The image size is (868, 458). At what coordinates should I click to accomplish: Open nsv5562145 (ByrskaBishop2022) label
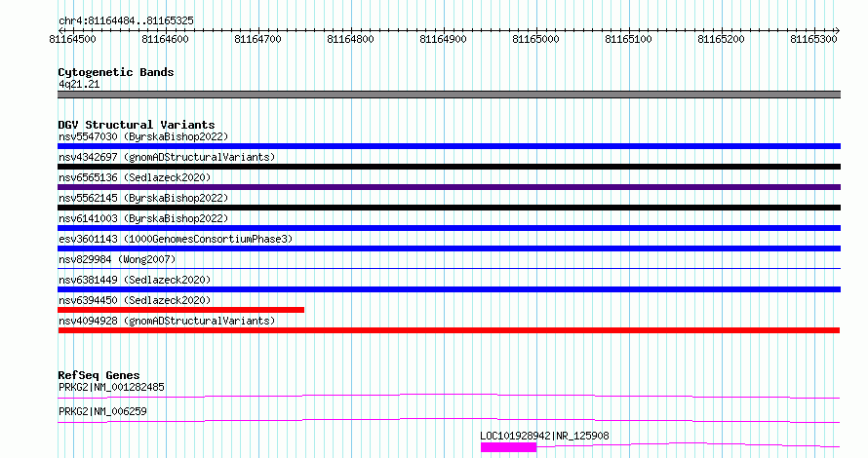point(143,198)
